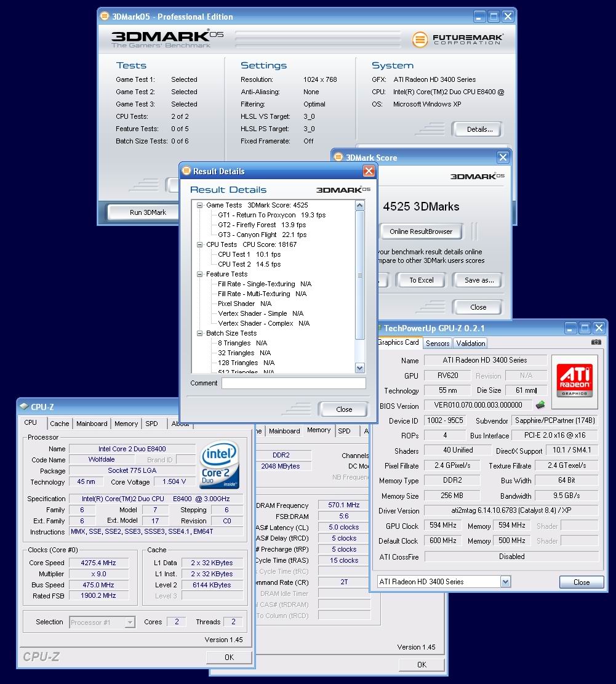Click SPD tab in the rear CPU-Z window
The image size is (616, 684).
344,431
